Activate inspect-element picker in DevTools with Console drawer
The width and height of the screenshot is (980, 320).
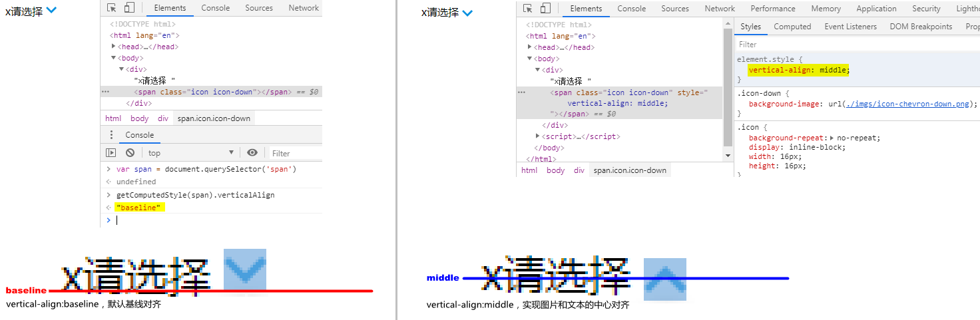pos(111,8)
